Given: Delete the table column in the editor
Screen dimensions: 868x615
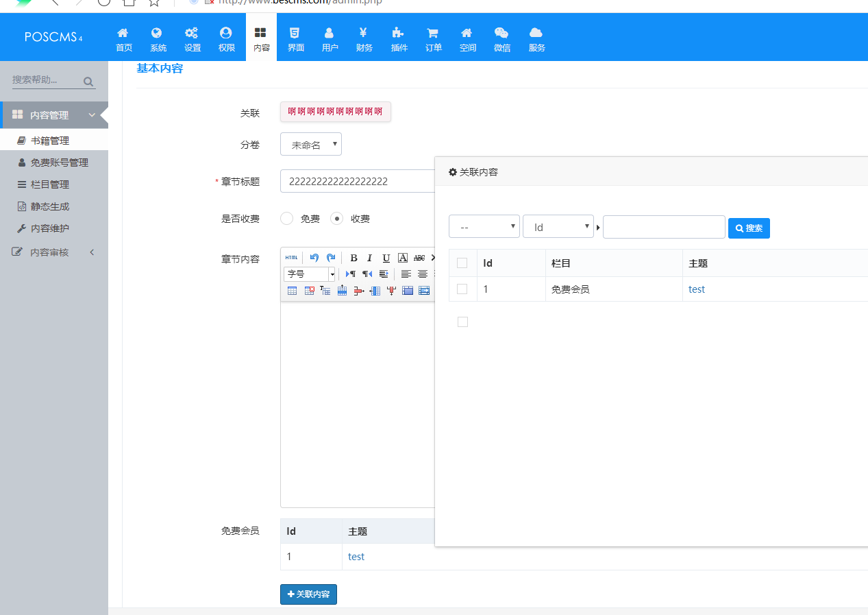Looking at the screenshot, I should 391,291.
